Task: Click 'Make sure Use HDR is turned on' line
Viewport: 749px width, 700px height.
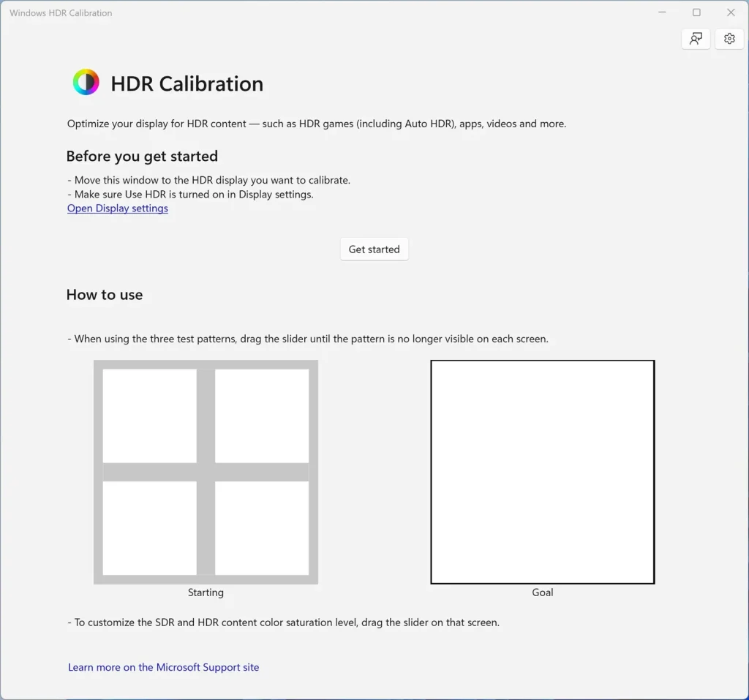Action: point(191,195)
